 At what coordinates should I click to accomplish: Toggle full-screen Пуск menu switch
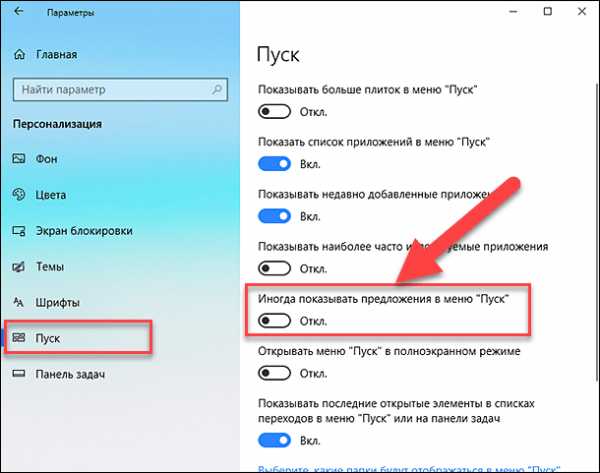point(274,373)
